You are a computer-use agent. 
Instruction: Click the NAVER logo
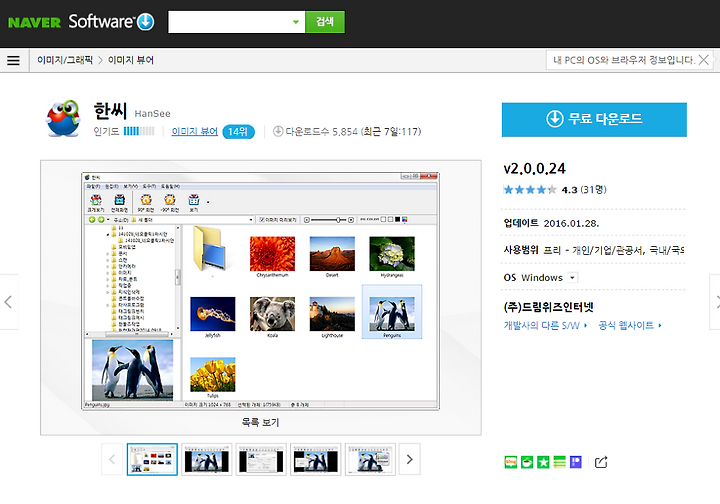point(34,22)
